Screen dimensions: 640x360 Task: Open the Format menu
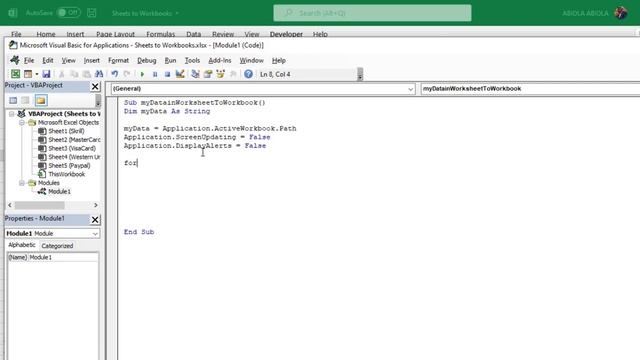click(x=118, y=60)
